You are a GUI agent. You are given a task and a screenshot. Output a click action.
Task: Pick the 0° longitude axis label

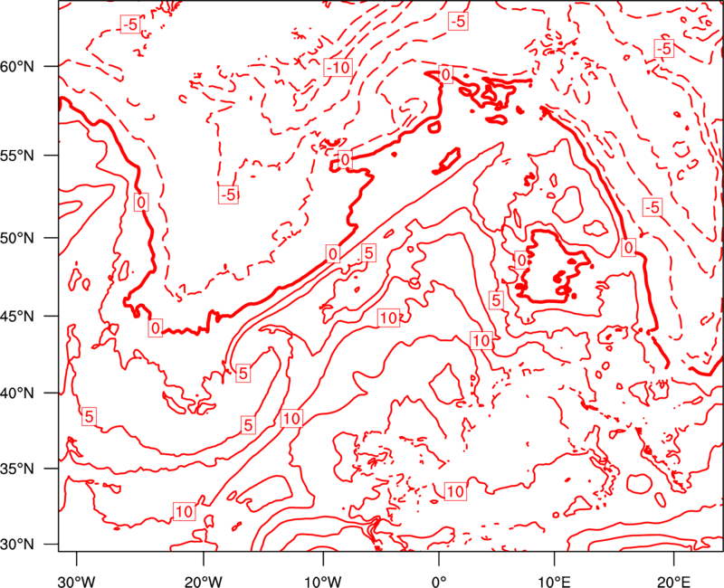coord(438,581)
